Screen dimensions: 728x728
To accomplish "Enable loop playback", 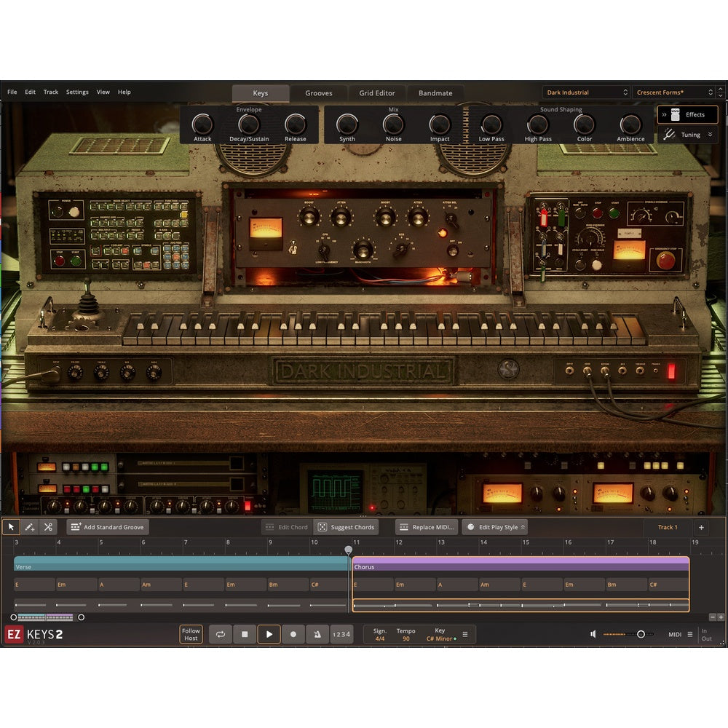I will pos(221,634).
